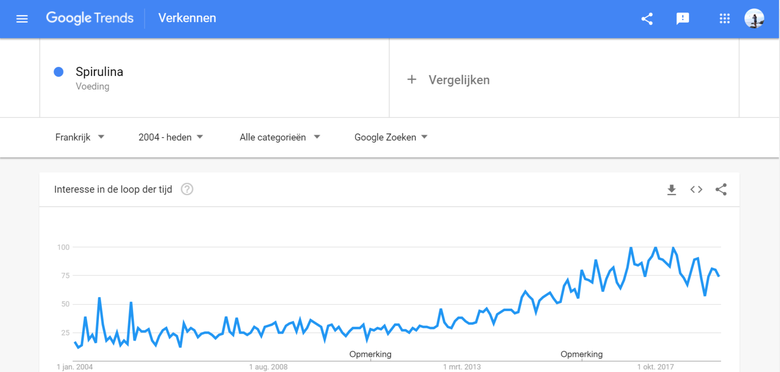Open help for Interesse in de loop der tijd

tap(187, 189)
